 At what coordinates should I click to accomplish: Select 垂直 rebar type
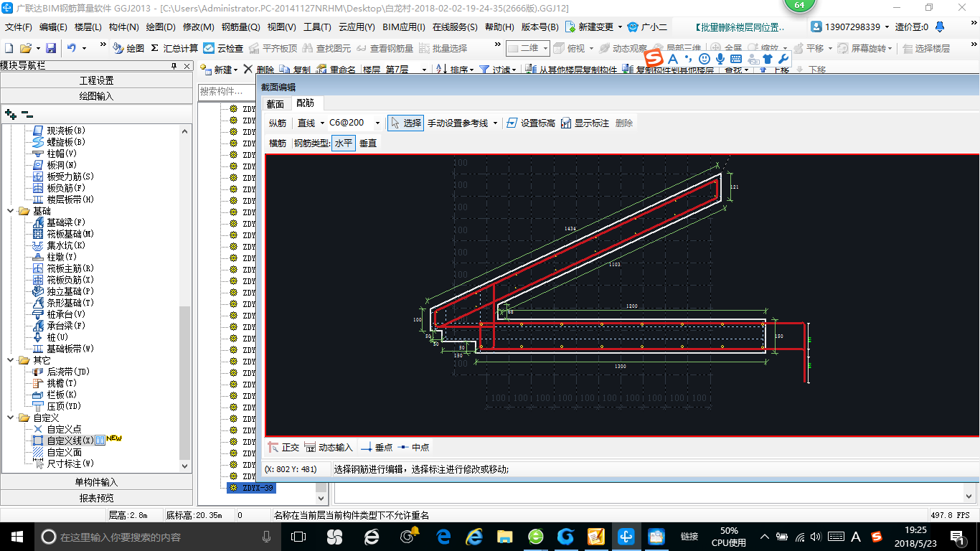pos(368,143)
